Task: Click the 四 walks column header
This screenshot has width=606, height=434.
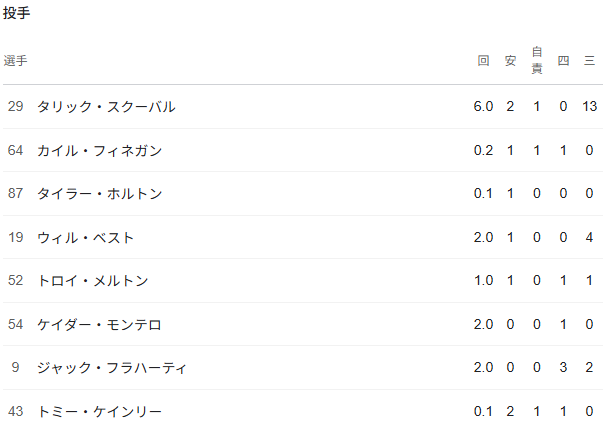Action: click(563, 61)
